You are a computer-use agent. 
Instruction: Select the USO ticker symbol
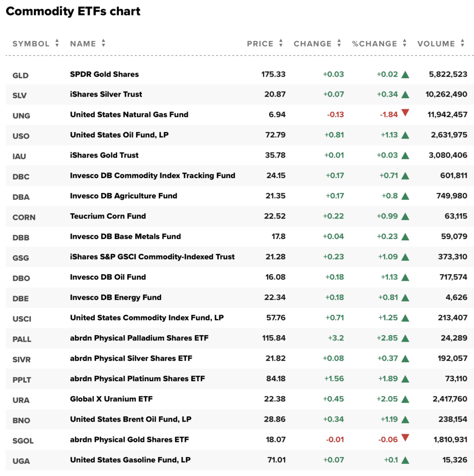(21, 136)
